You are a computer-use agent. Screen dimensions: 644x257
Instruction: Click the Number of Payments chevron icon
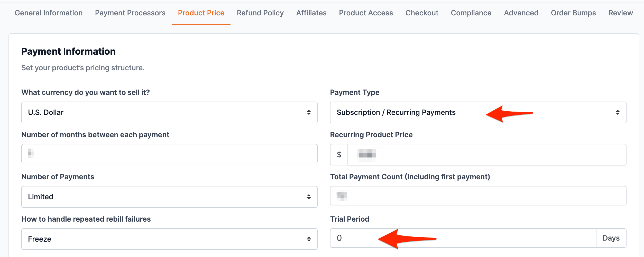pyautogui.click(x=309, y=196)
